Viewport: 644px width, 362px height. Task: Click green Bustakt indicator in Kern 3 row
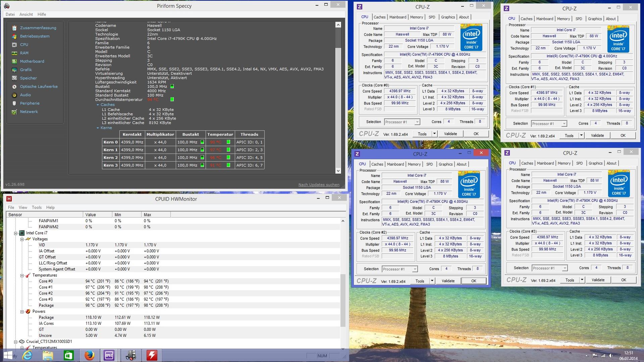click(x=202, y=165)
